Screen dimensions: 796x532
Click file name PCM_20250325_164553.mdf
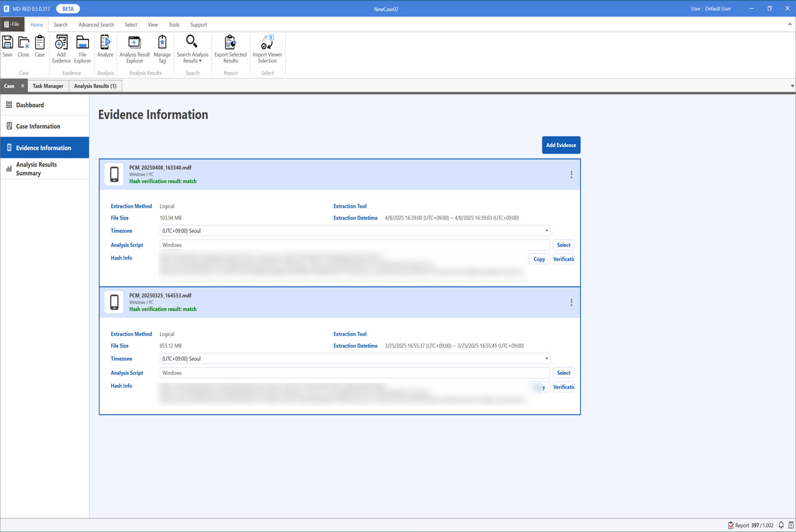(x=160, y=295)
